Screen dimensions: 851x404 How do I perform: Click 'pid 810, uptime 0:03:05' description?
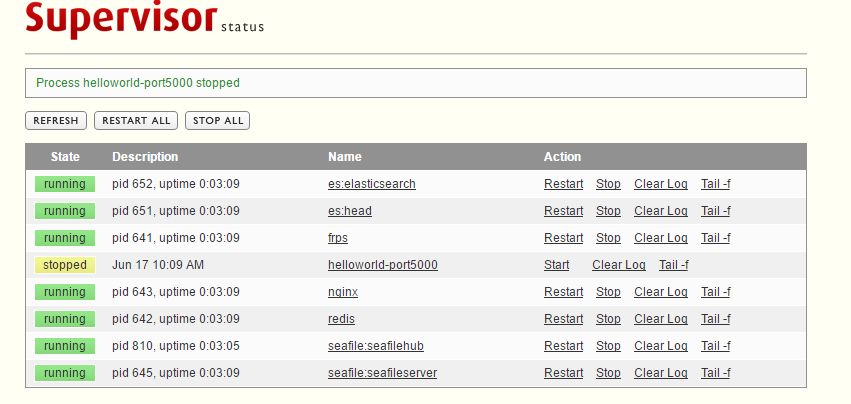click(x=176, y=346)
